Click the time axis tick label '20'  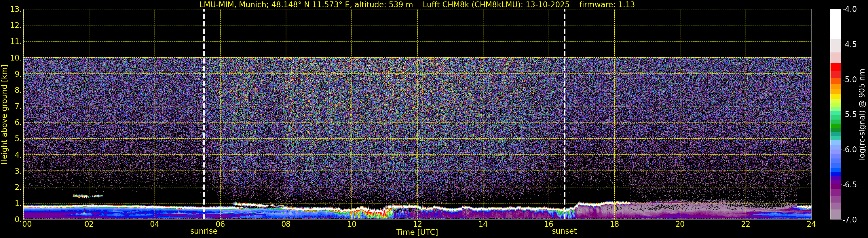point(680,224)
